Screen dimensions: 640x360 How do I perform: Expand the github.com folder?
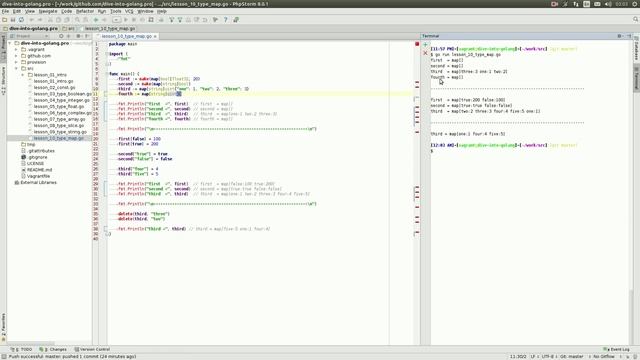17,56
